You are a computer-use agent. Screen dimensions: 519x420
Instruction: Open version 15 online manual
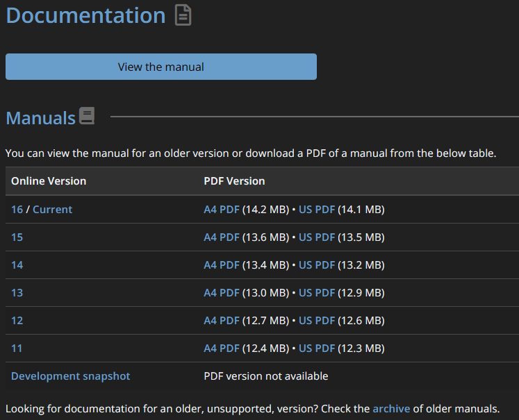17,237
